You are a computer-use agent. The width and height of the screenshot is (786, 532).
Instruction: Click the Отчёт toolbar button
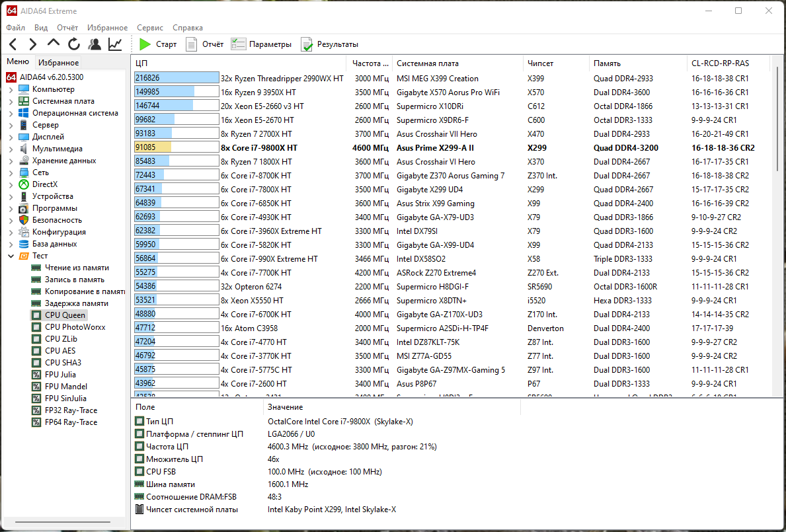(x=204, y=44)
